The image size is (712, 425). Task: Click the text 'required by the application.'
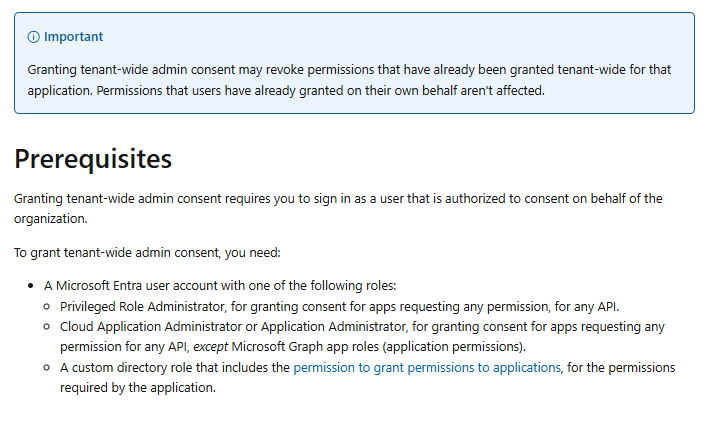tap(138, 388)
